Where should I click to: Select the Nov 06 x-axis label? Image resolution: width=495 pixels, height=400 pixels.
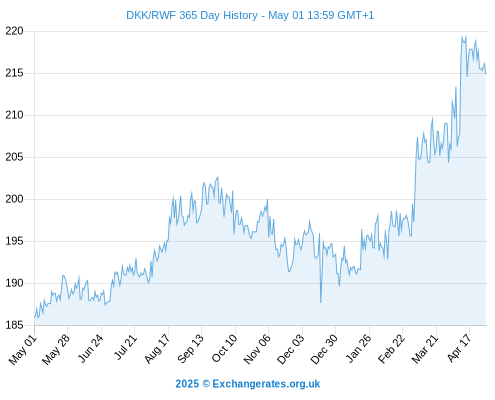(x=258, y=349)
